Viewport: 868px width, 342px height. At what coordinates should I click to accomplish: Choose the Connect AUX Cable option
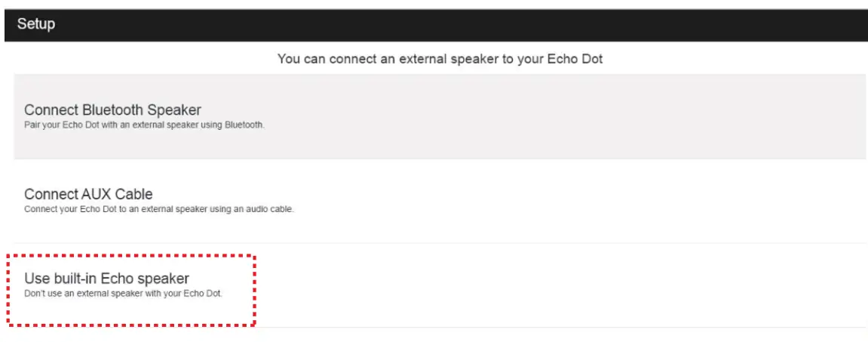click(x=88, y=195)
